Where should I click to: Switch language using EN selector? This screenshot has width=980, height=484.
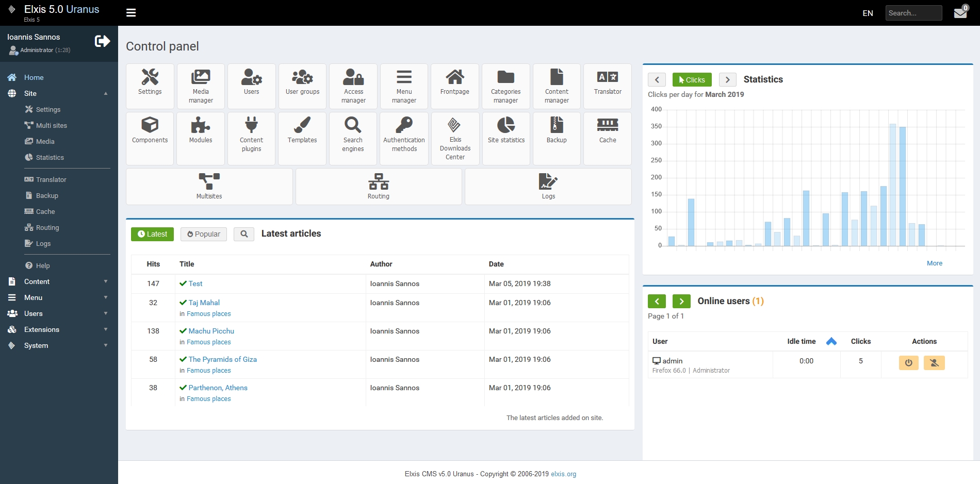(868, 13)
